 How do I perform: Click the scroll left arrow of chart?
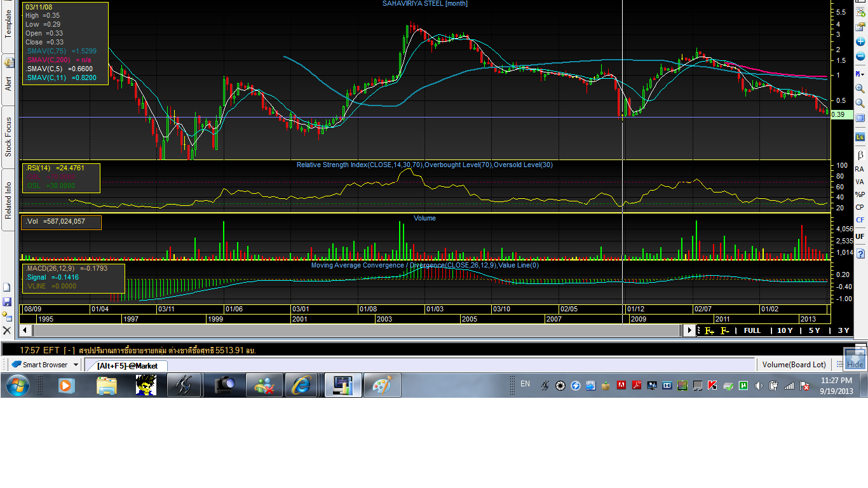click(25, 330)
